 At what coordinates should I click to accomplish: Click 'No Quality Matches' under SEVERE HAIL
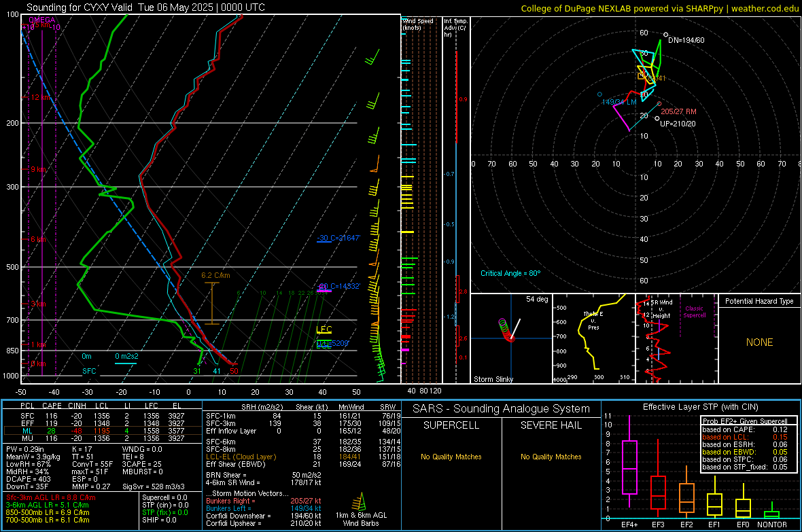click(x=551, y=457)
